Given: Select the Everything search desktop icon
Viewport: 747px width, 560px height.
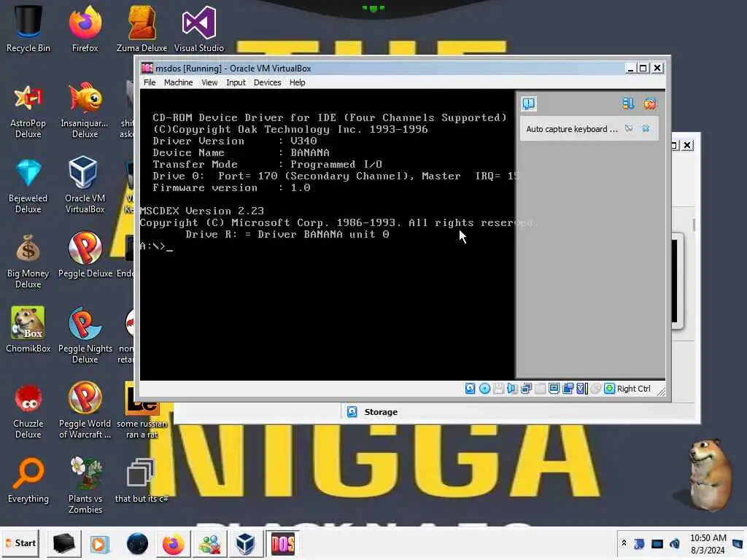Looking at the screenshot, I should pos(28,480).
